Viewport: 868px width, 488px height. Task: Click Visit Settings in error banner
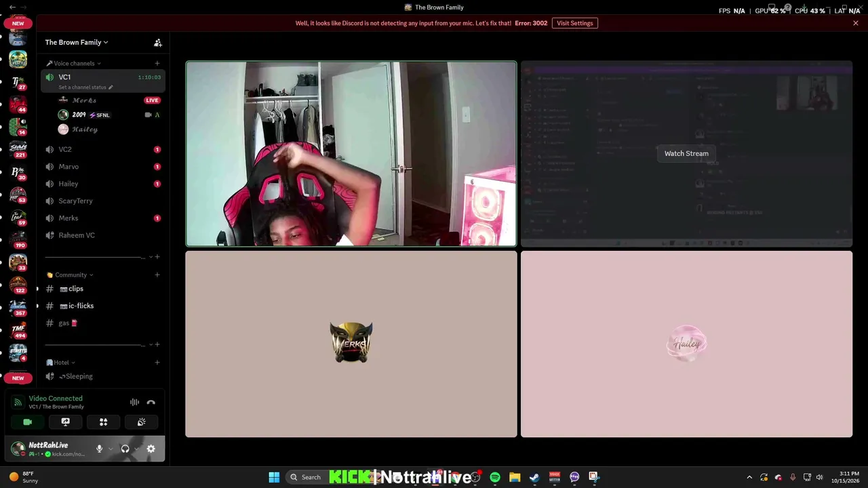pos(575,23)
